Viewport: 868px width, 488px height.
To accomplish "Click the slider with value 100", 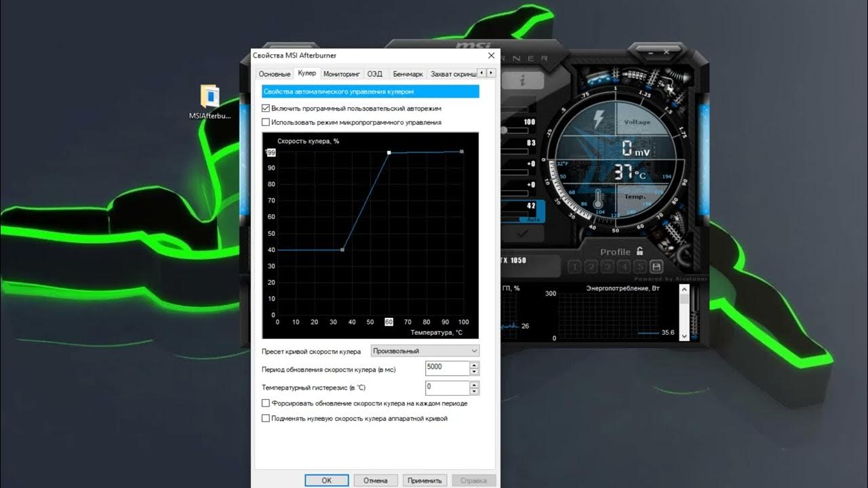I will tap(516, 129).
